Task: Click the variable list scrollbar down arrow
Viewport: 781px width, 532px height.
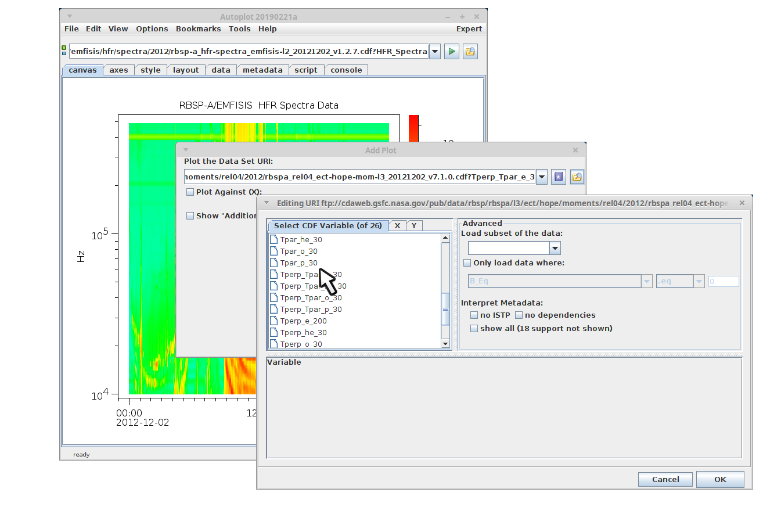Action: point(445,344)
